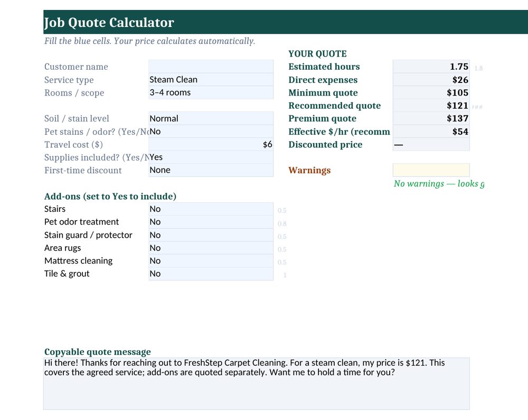The image size is (528, 420).
Task: Click the 'Estimated hours' label
Action: pos(324,67)
